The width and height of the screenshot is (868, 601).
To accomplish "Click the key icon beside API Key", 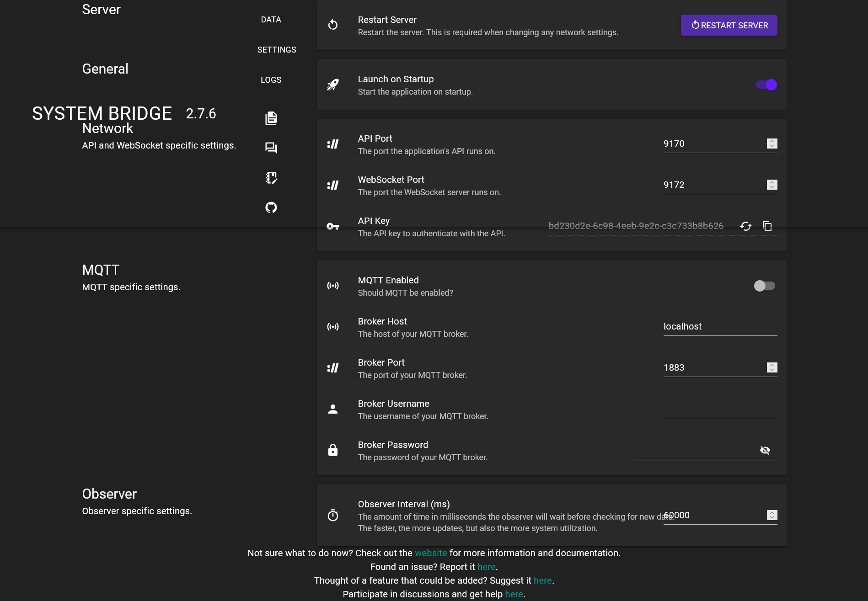I will (333, 226).
